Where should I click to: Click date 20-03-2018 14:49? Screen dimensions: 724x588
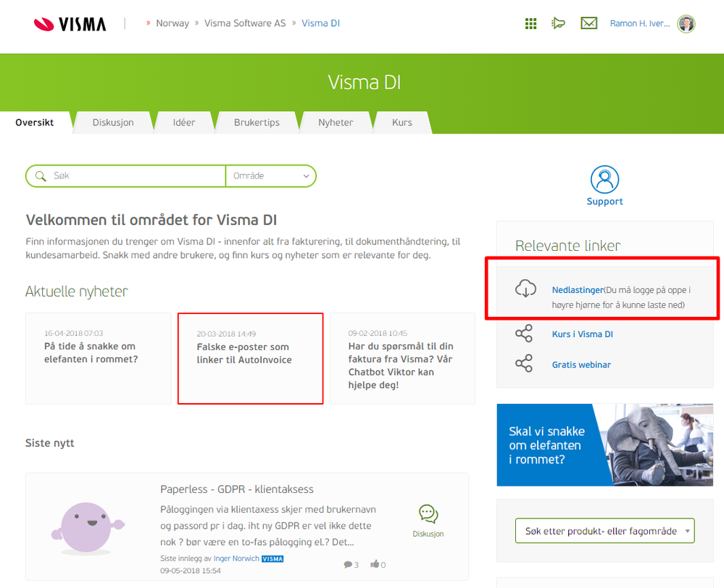tap(226, 334)
